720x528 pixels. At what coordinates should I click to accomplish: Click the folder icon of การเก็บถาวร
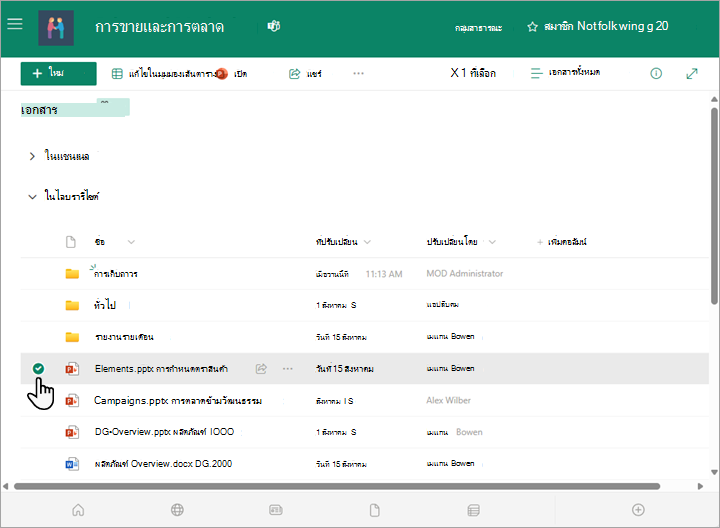[x=72, y=274]
